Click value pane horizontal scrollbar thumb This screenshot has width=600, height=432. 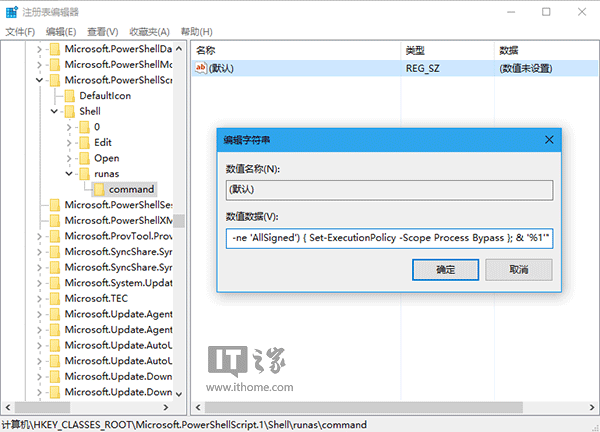point(364,408)
